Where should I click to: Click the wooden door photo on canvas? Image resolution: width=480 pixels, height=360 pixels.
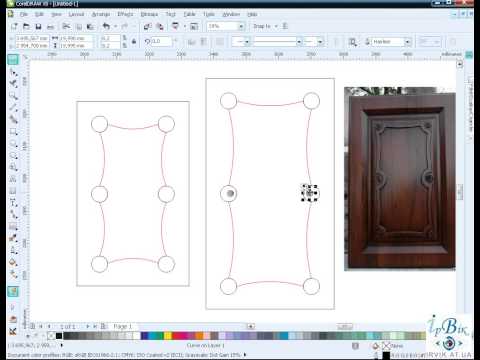(x=400, y=179)
